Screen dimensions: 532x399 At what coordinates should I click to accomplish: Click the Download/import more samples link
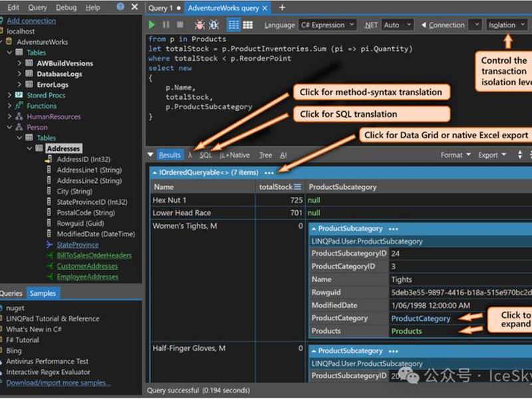tap(59, 383)
